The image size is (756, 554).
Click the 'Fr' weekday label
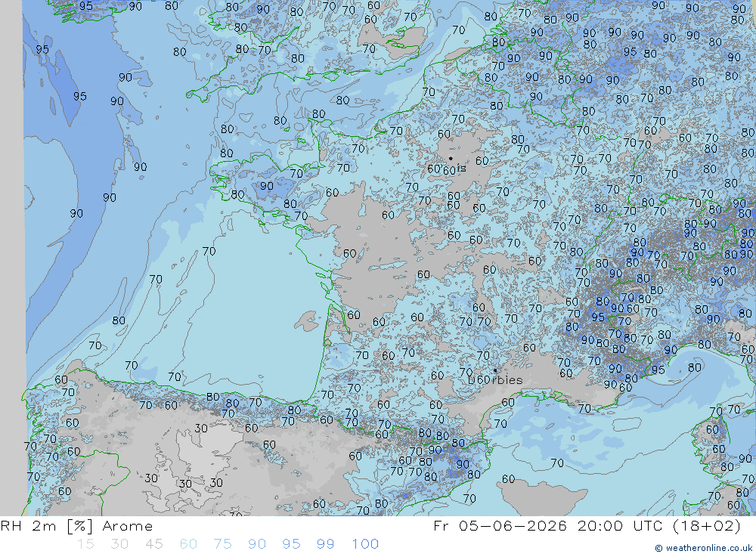[442, 526]
